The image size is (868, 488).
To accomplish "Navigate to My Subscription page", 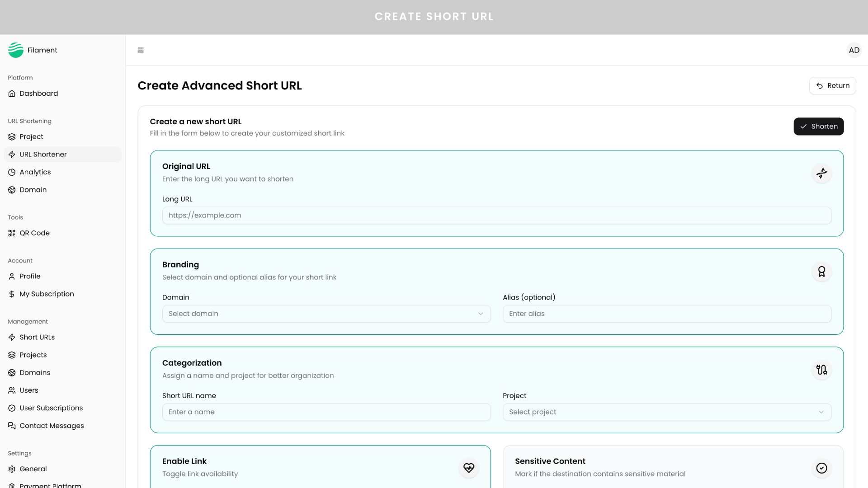I will click(47, 294).
